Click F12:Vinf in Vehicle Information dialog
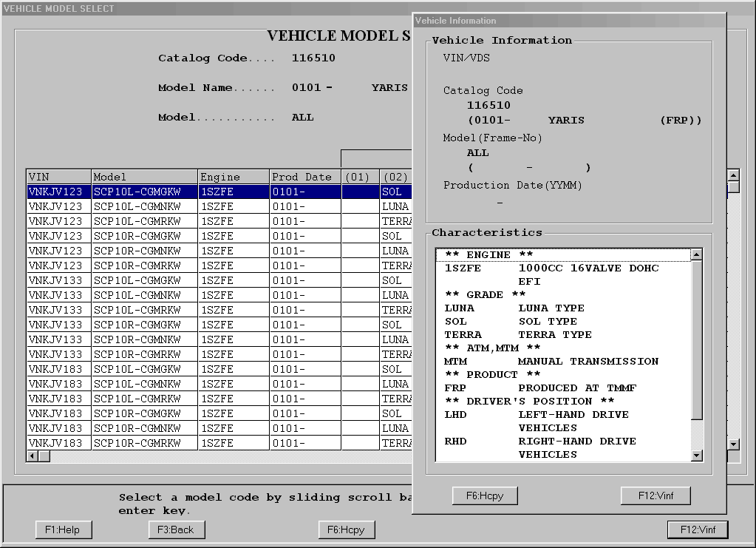 tap(655, 496)
